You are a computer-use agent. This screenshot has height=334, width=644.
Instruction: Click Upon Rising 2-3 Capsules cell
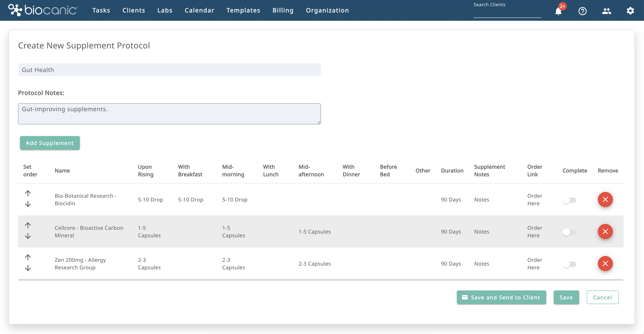pos(149,263)
